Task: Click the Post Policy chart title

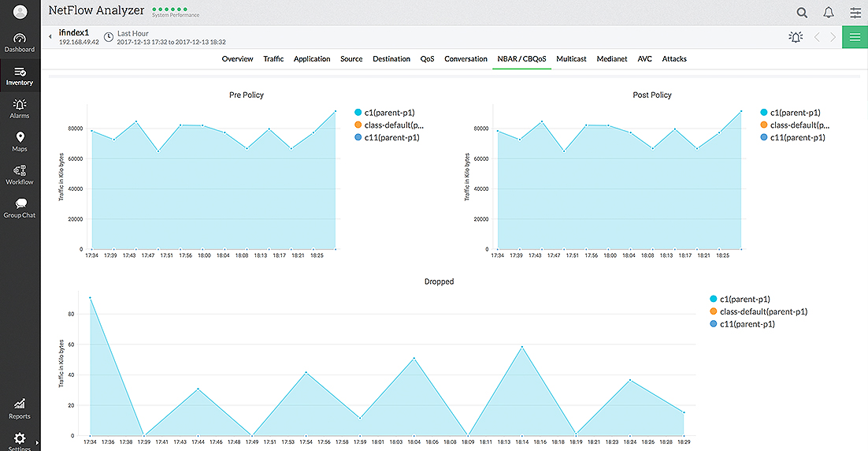Action: pyautogui.click(x=652, y=95)
